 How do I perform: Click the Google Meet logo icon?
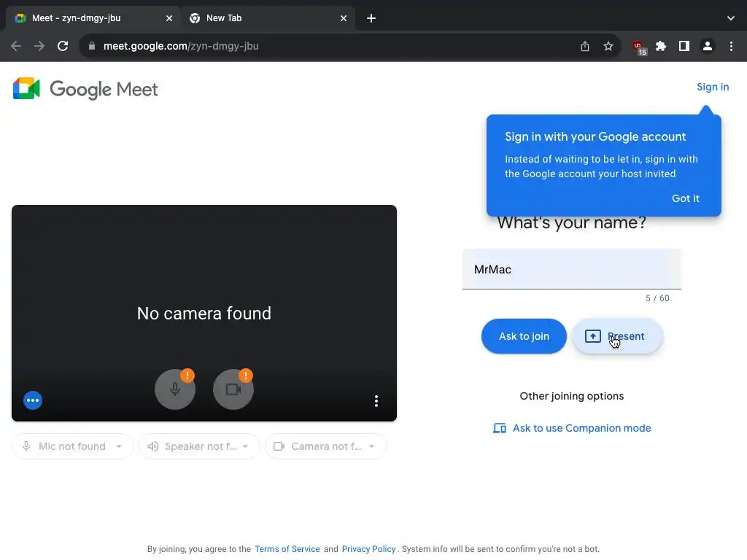tap(26, 88)
